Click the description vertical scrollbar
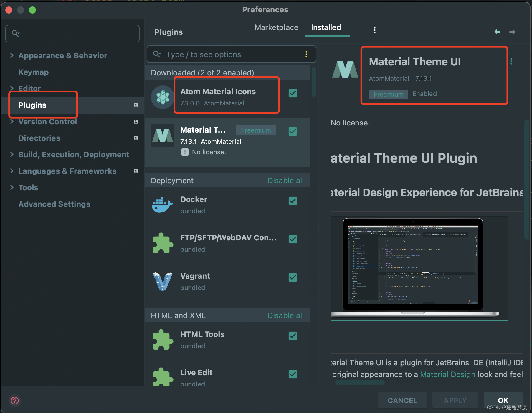The width and height of the screenshot is (532, 413). (x=527, y=180)
